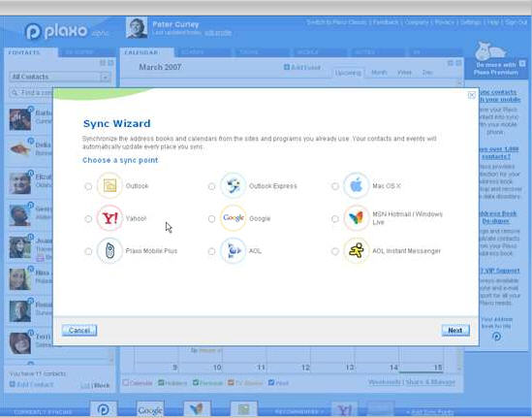Click the Share & Manage link
This screenshot has width=532, height=418.
[430, 382]
